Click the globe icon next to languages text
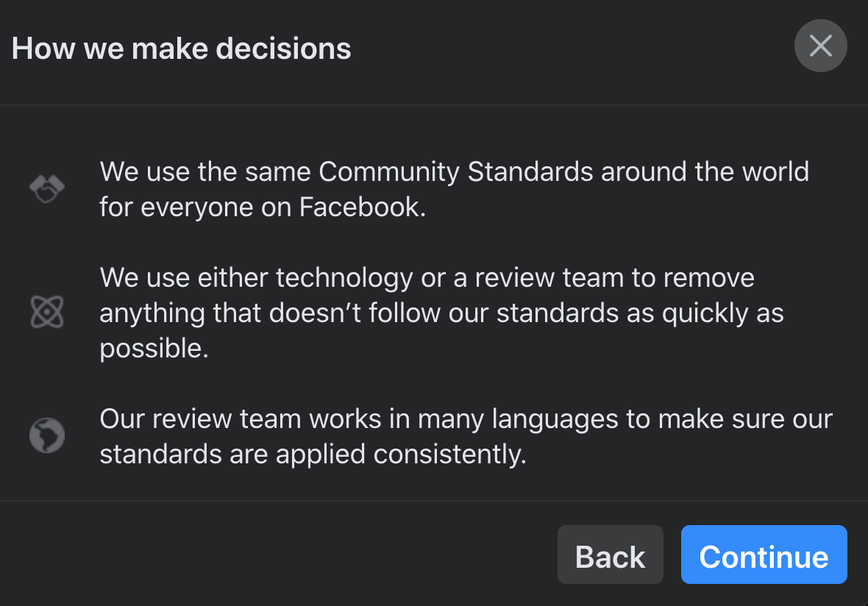 (x=47, y=435)
